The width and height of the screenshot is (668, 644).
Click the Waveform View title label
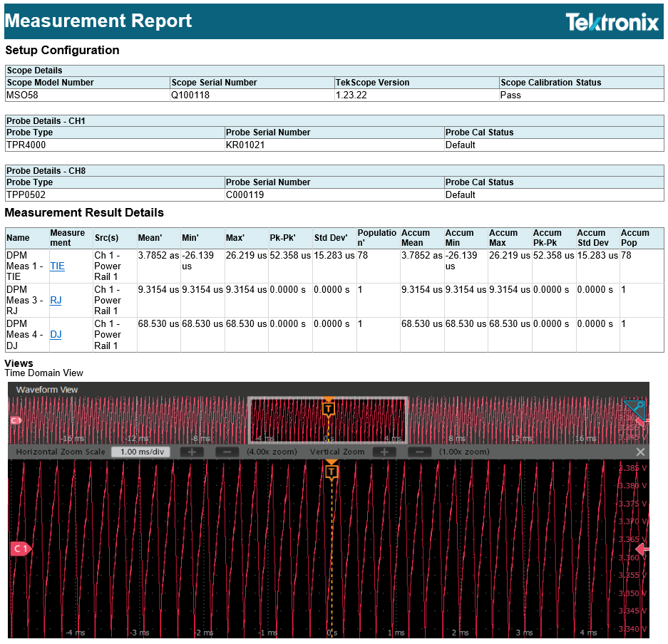[47, 390]
